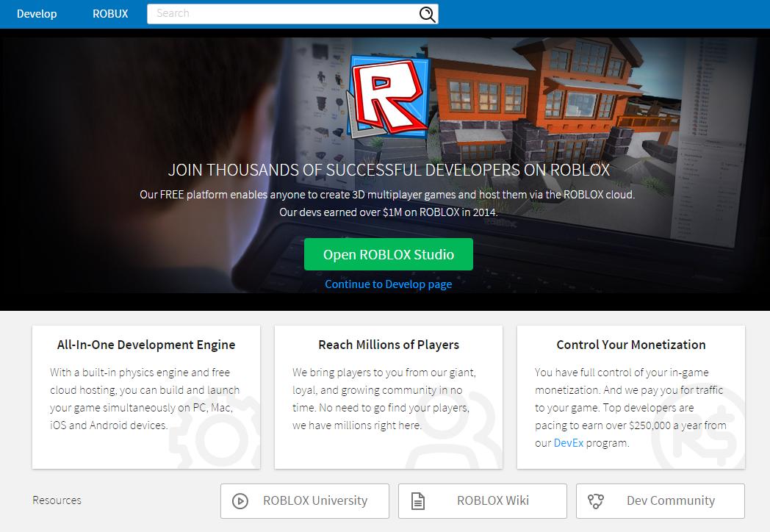
Task: Open the ROBUX menu item
Action: [x=110, y=14]
